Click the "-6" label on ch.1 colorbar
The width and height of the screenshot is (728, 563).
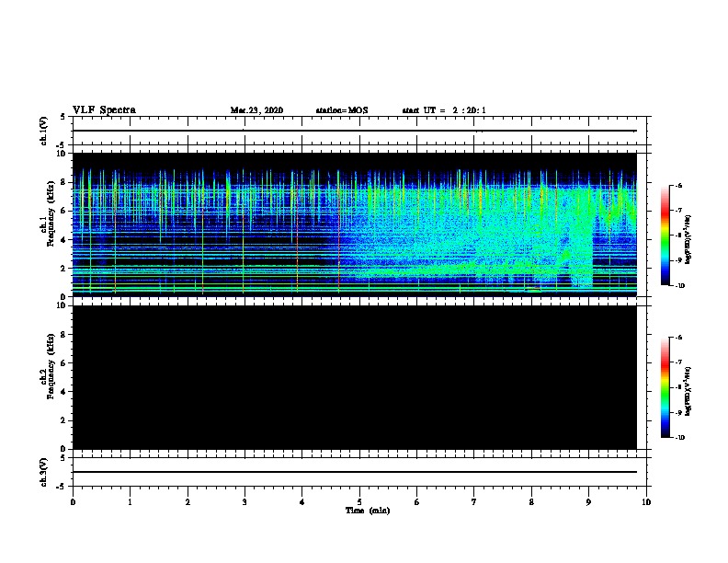click(x=677, y=185)
